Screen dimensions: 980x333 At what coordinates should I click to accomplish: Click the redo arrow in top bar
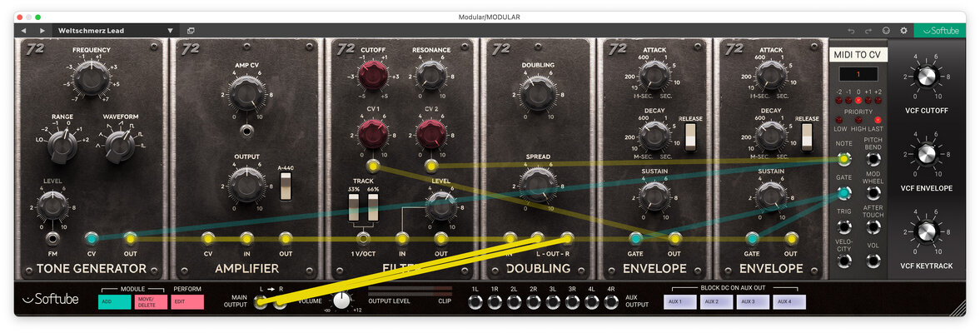click(x=868, y=31)
